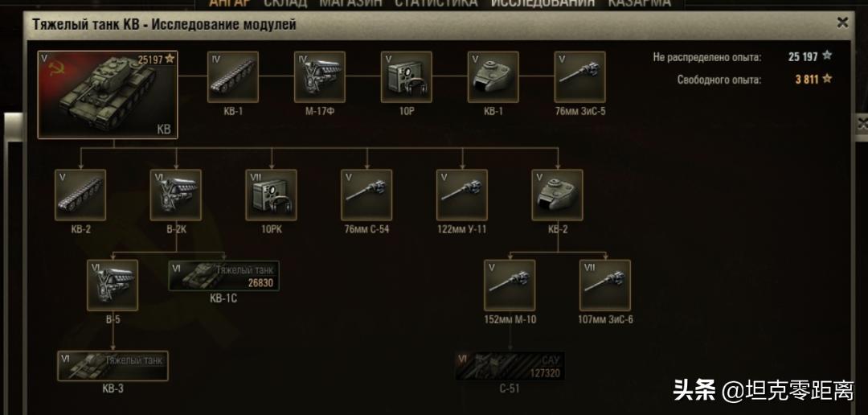This screenshot has width=868, height=415.
Task: Click the 152мм М-10 gun module
Action: click(510, 286)
